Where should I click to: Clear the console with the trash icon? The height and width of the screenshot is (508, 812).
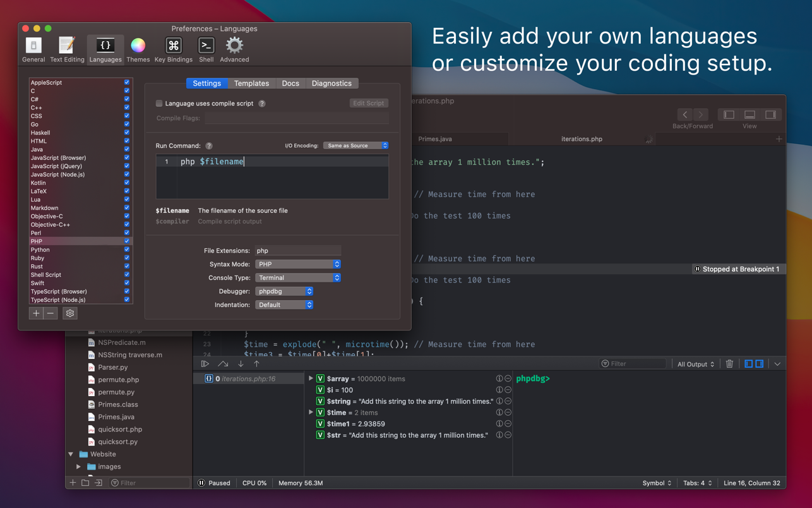[729, 363]
